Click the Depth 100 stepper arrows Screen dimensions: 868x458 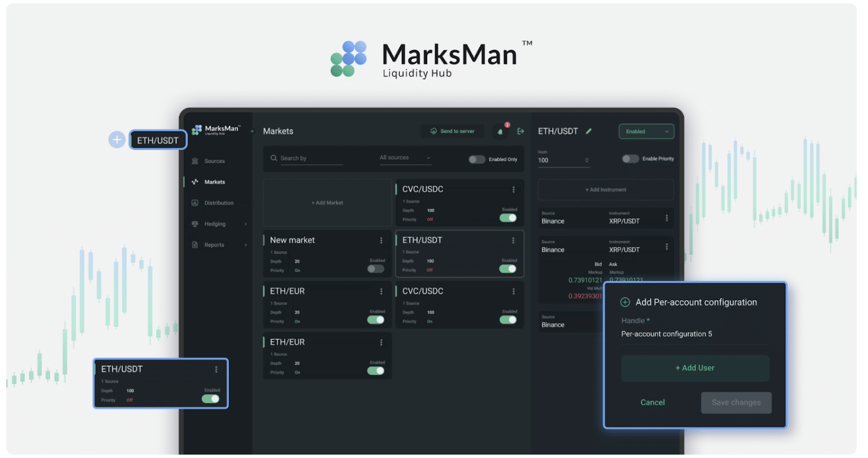[x=587, y=161]
